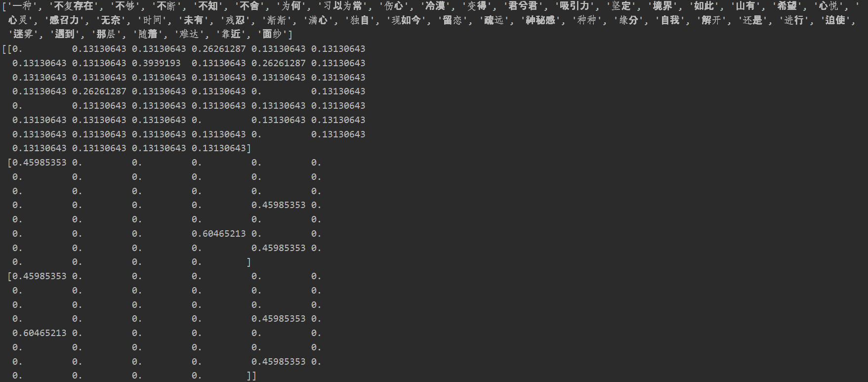Select the last word '面纱'
Screen dimensions: 868x382
pyautogui.click(x=272, y=34)
